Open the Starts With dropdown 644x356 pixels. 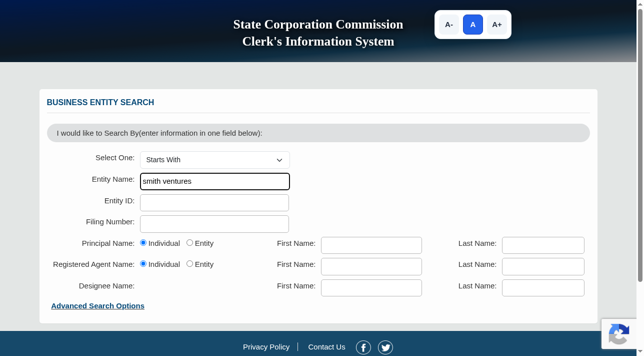coord(215,160)
